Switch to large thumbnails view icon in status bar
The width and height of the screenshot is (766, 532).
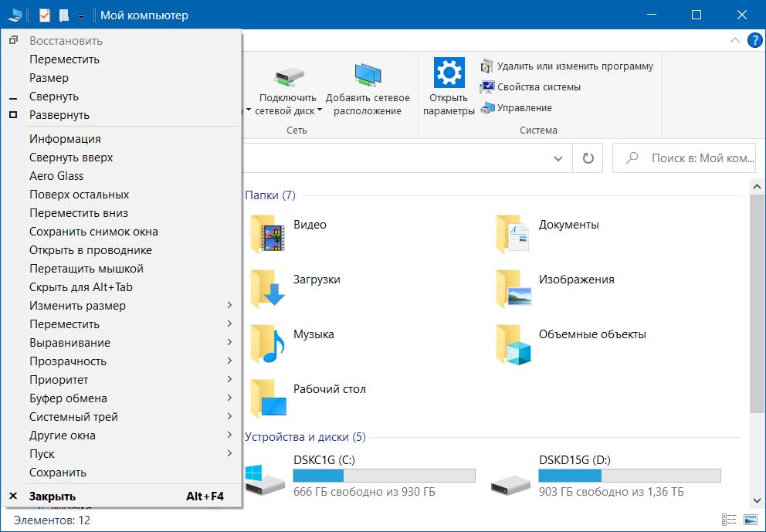(x=750, y=520)
